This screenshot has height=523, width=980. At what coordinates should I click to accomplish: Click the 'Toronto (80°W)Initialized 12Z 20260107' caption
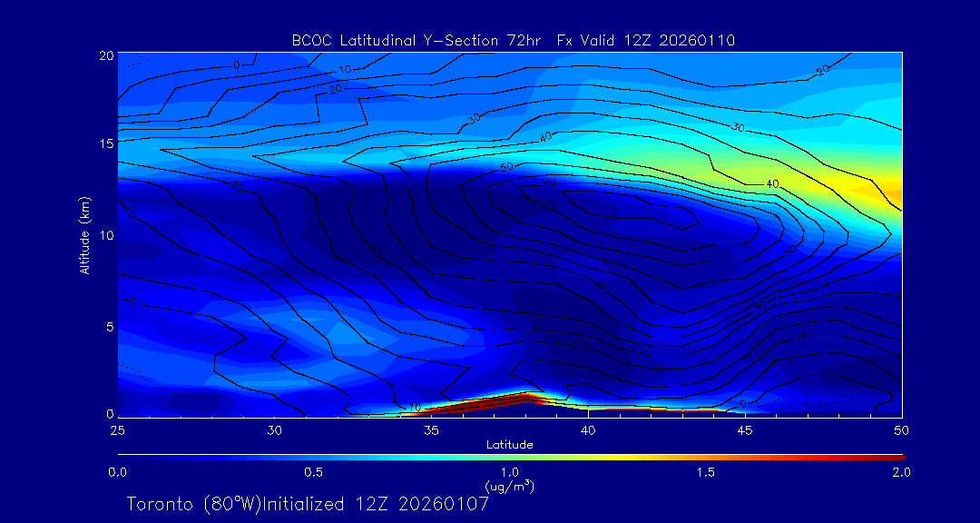pyautogui.click(x=309, y=504)
